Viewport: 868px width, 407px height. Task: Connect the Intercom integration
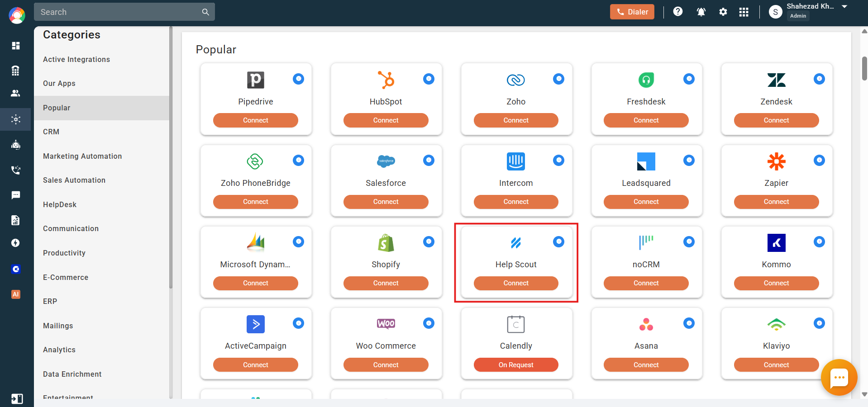coord(516,202)
